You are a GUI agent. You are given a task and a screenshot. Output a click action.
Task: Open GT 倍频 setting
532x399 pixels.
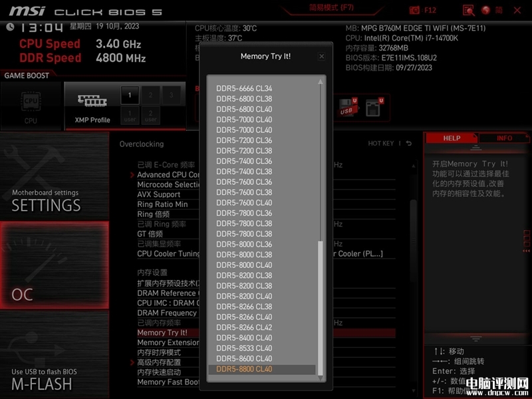[150, 234]
